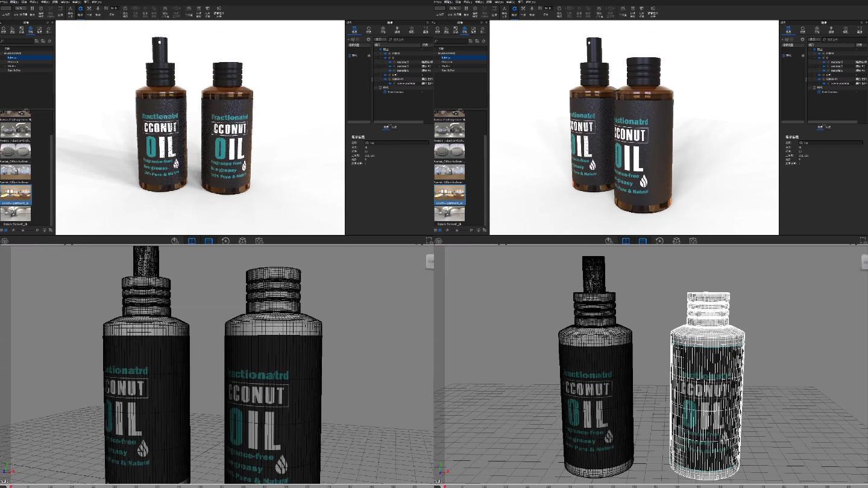Switch to Materials library tab, left window
The height and width of the screenshot is (488, 868).
click(x=4, y=30)
